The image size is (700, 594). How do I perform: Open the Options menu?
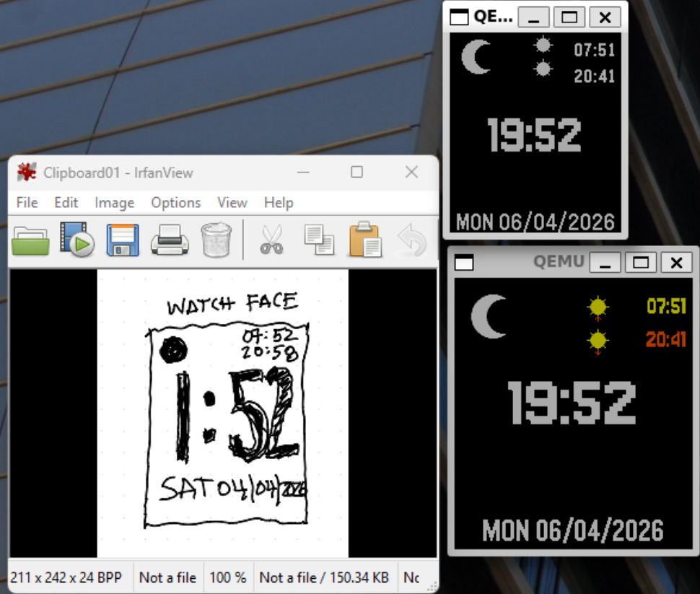pos(175,203)
